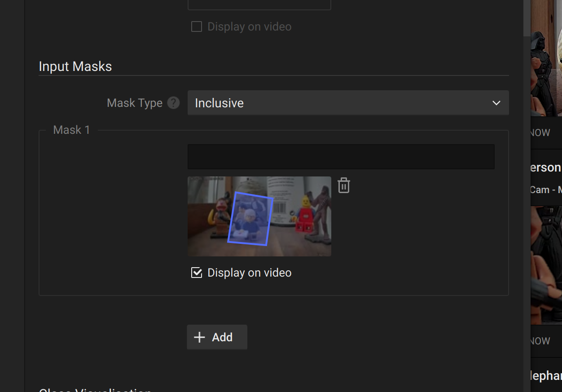Click the Mask Type label
The image size is (562, 392).
[x=135, y=103]
